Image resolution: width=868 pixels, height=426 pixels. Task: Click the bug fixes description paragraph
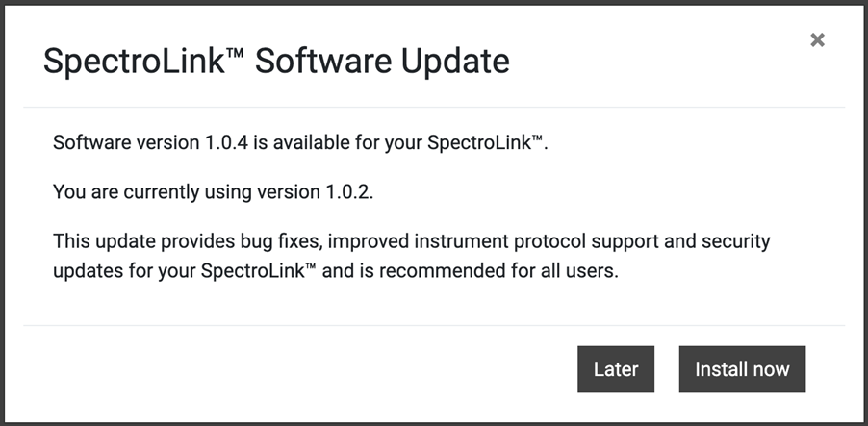[x=412, y=255]
